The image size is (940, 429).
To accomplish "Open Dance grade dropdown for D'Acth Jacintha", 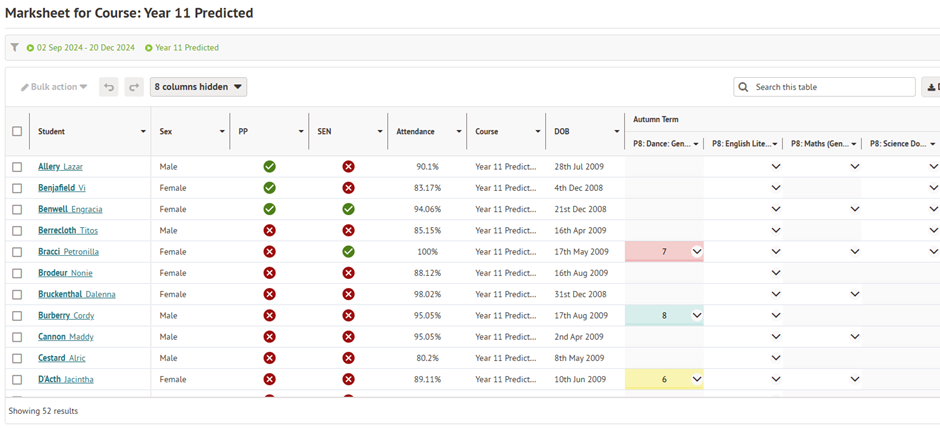I will [697, 380].
